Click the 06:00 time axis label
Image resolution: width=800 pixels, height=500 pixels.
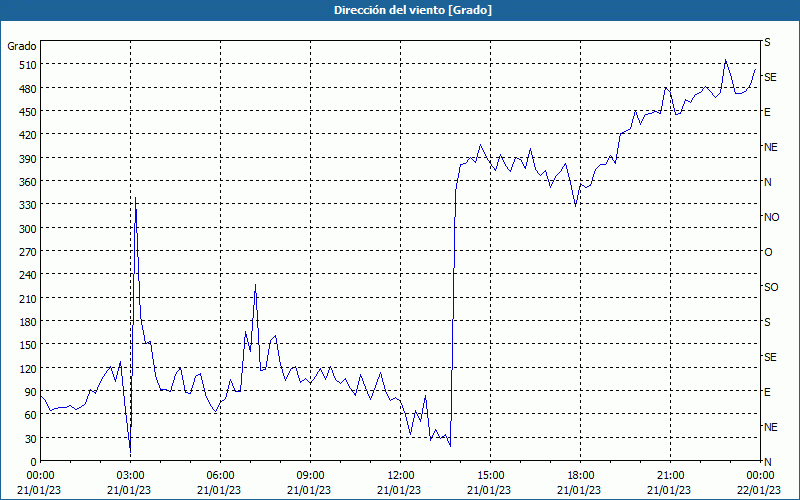(220, 476)
